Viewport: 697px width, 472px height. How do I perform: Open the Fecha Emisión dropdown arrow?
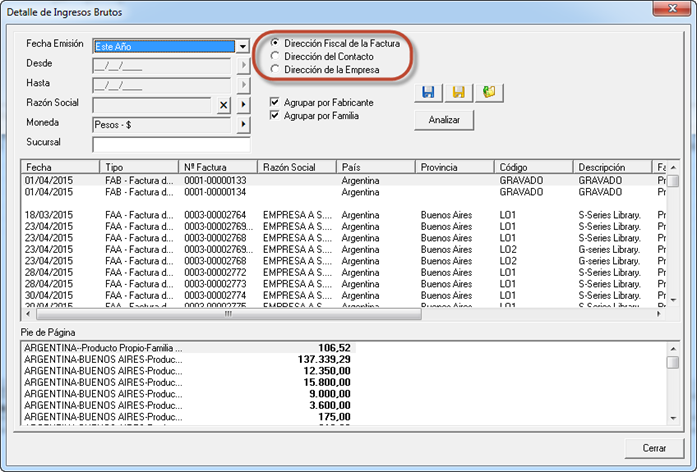[243, 46]
